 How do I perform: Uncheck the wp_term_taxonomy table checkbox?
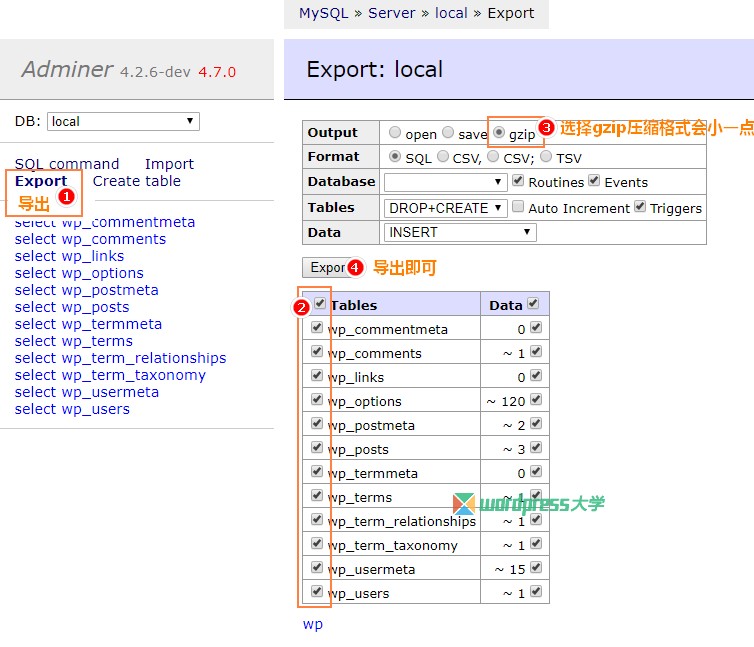coord(316,543)
